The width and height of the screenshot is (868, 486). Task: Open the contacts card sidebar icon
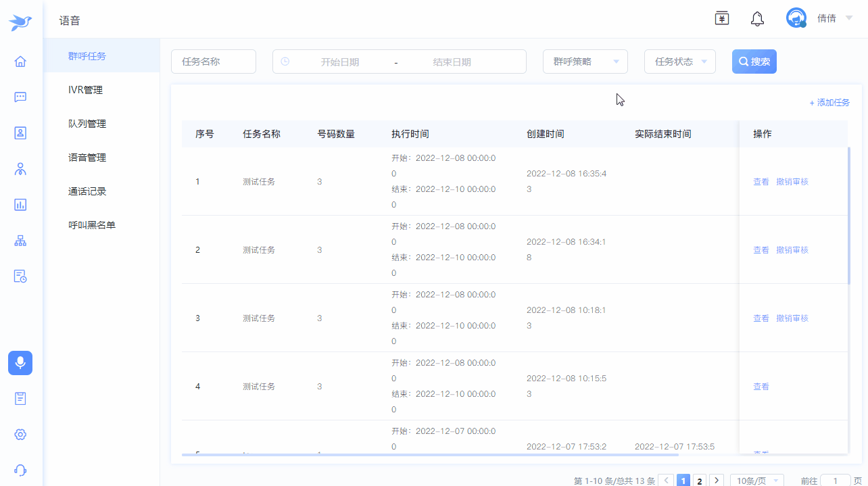click(x=20, y=132)
